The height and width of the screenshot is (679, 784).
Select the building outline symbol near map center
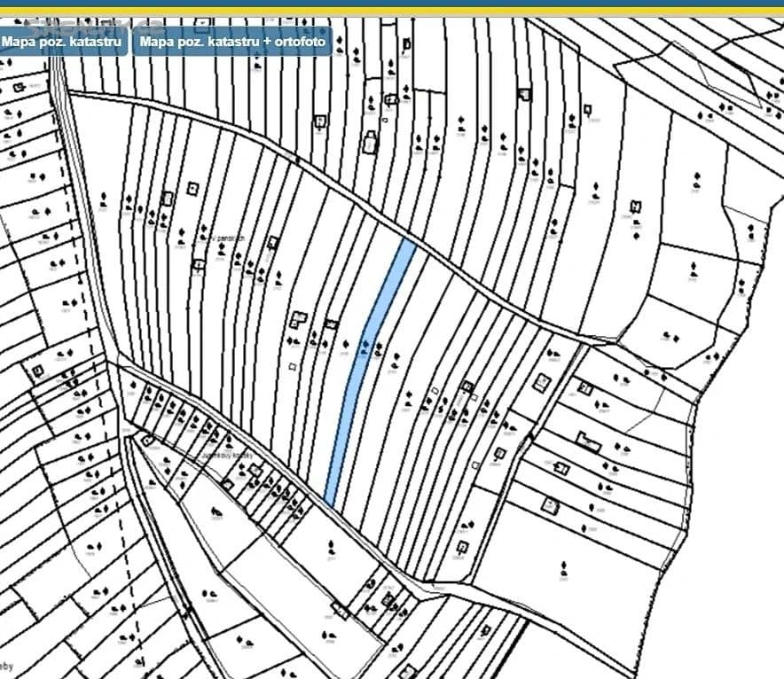click(x=299, y=319)
